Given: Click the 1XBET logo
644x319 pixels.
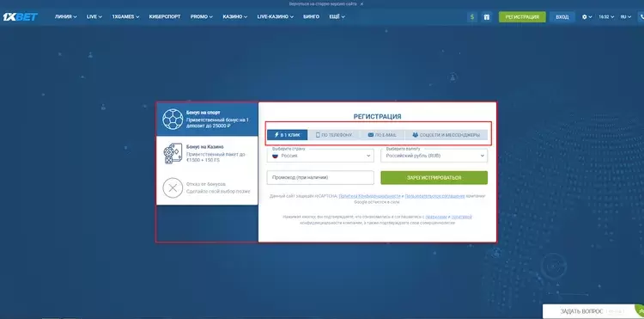Looking at the screenshot, I should coord(20,17).
